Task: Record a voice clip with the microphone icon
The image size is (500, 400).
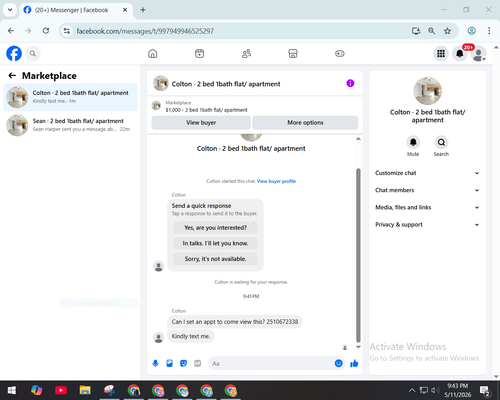Action: pos(155,363)
